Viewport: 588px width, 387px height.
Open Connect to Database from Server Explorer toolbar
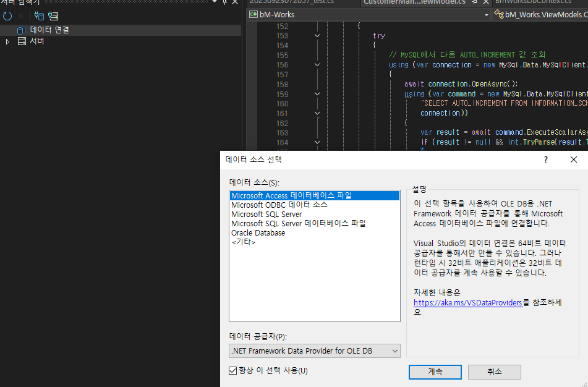(39, 15)
